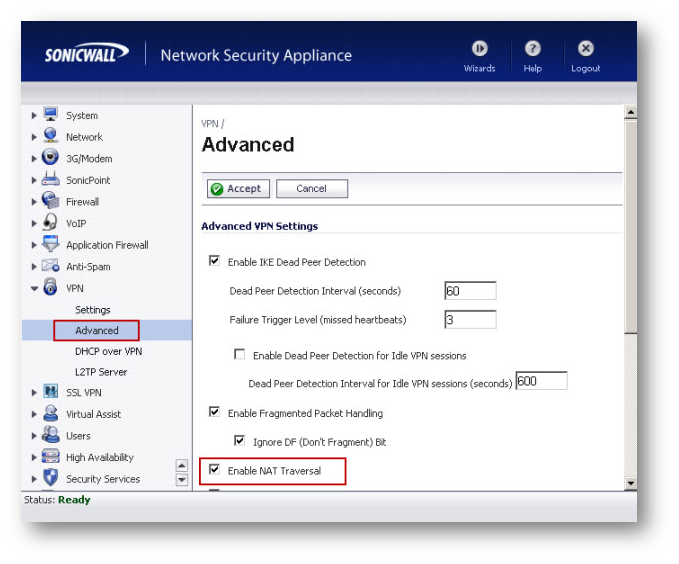Open the Wizards icon in header

[x=479, y=49]
